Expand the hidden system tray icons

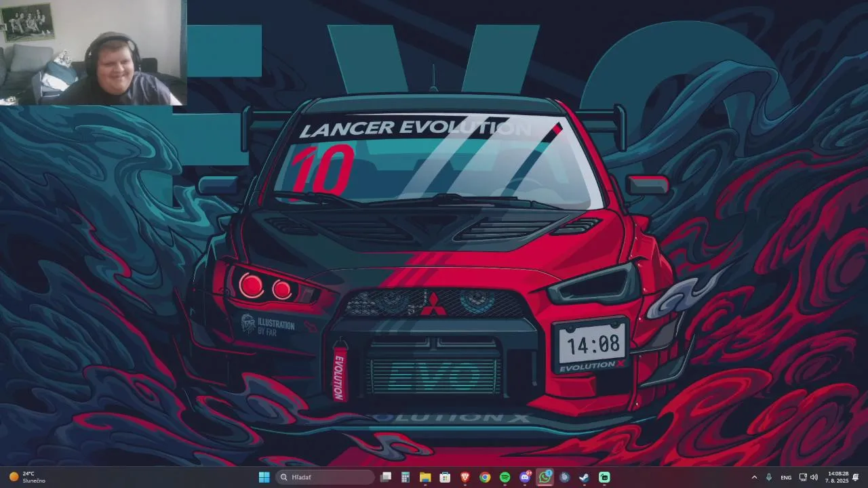click(x=754, y=477)
